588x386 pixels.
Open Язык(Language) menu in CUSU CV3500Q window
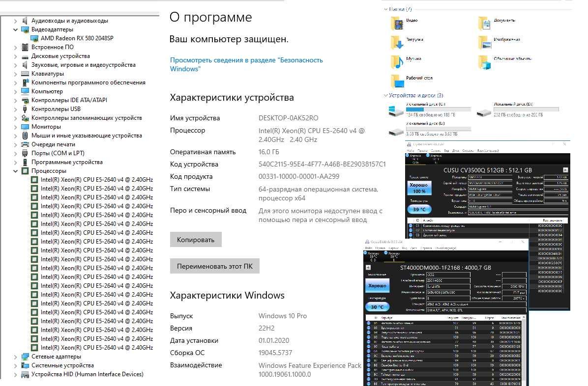coord(488,151)
